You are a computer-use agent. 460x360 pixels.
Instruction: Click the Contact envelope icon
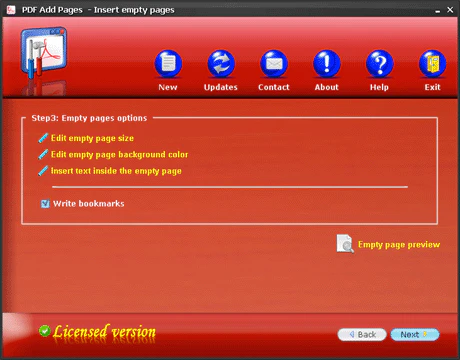point(274,63)
